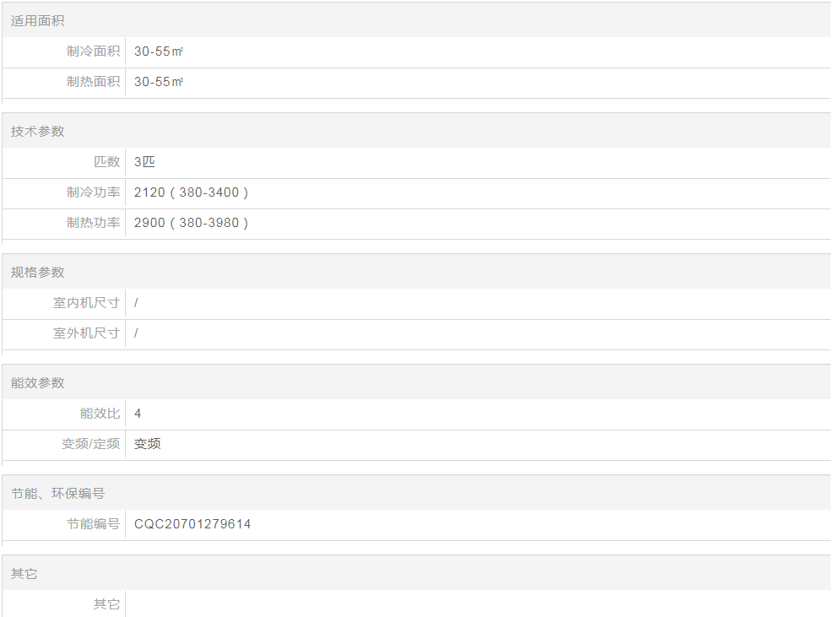Click the 规格参数 section header

37,273
